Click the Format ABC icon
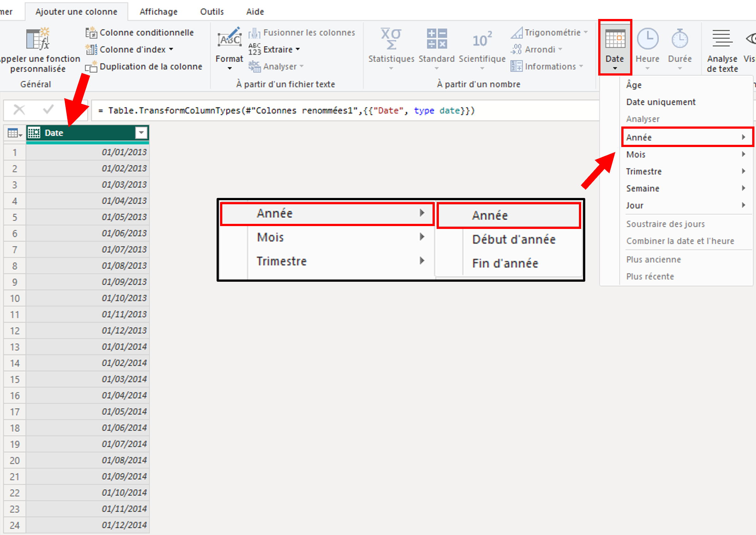This screenshot has height=535, width=756. pyautogui.click(x=229, y=39)
